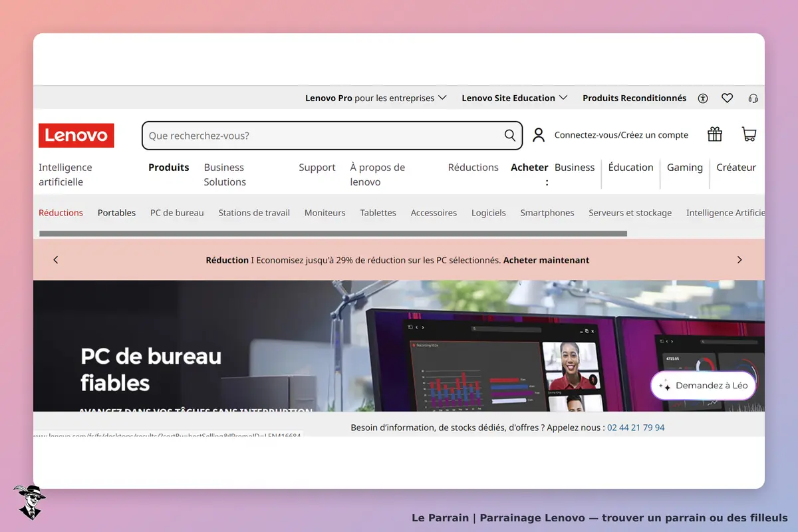Select Business shopping segment
Viewport: 798px width, 532px height.
[575, 168]
